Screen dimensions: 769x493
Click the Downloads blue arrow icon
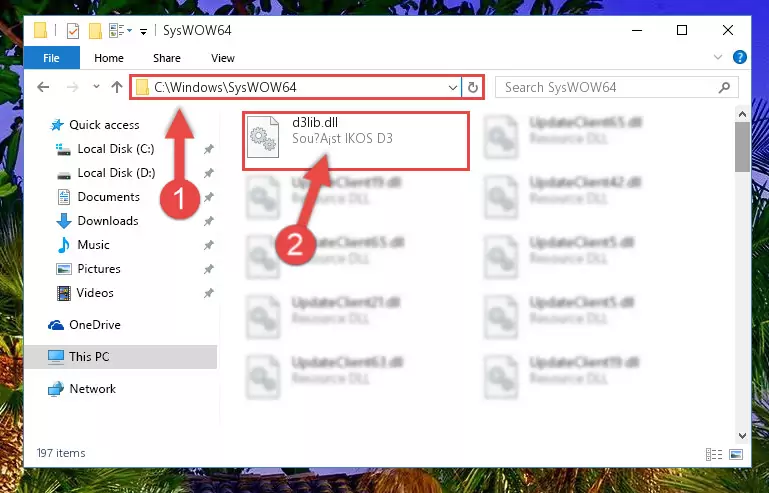tap(64, 221)
